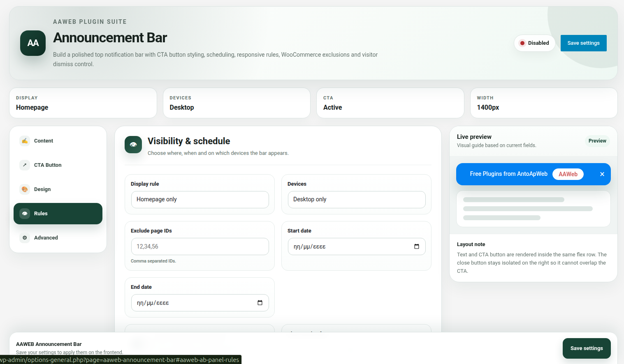This screenshot has width=624, height=364.
Task: Switch to the Content tab
Action: (x=58, y=141)
